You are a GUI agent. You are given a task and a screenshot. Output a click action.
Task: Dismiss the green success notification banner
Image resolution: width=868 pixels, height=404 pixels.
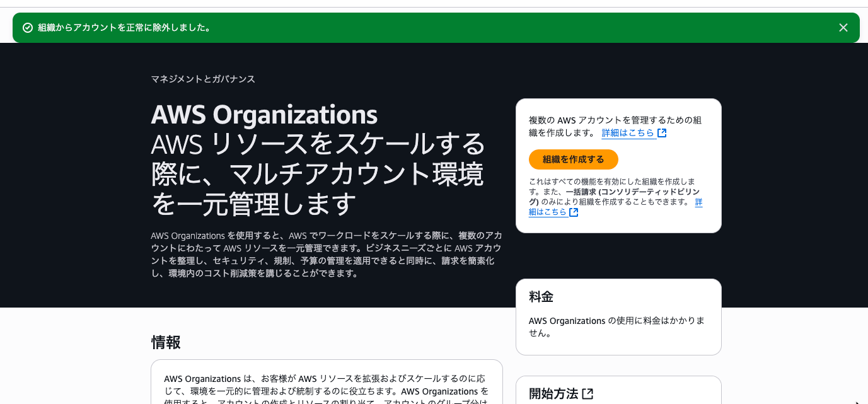pyautogui.click(x=843, y=28)
